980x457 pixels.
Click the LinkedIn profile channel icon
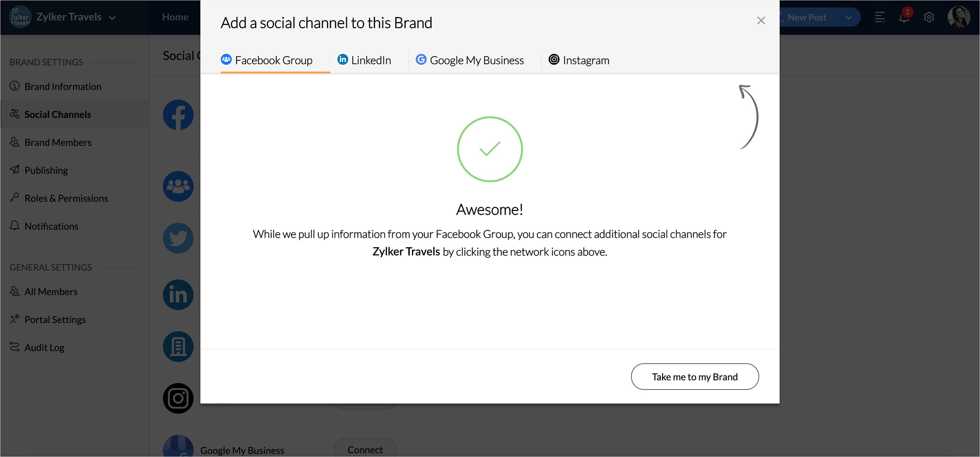(178, 294)
